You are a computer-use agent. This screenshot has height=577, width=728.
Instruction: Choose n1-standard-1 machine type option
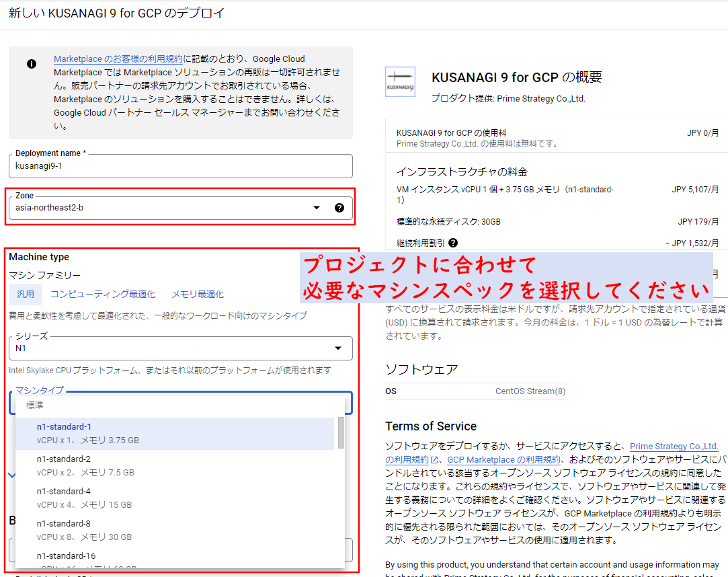pos(175,434)
